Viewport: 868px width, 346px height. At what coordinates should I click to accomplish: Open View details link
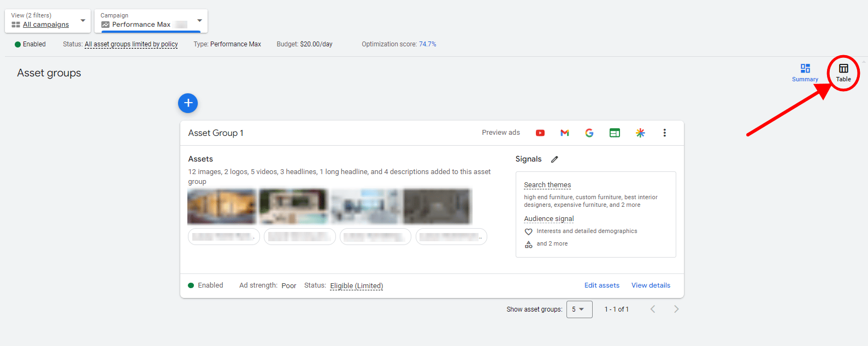click(651, 285)
